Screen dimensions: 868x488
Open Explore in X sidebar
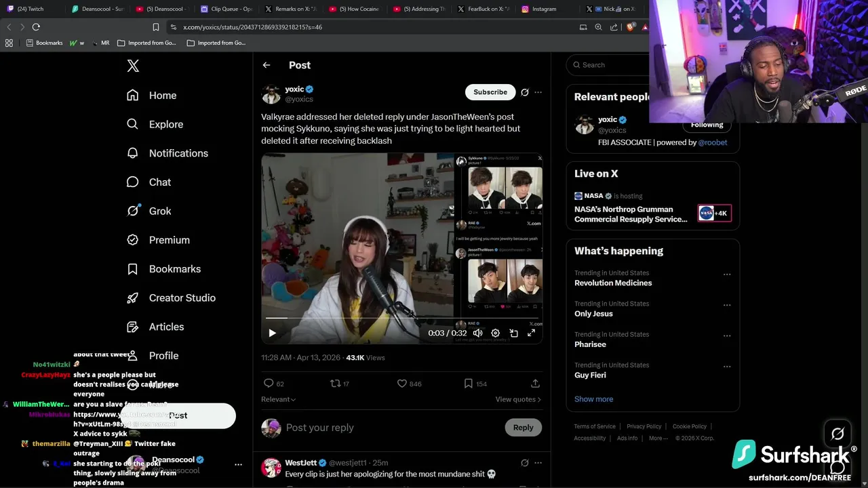click(155, 125)
